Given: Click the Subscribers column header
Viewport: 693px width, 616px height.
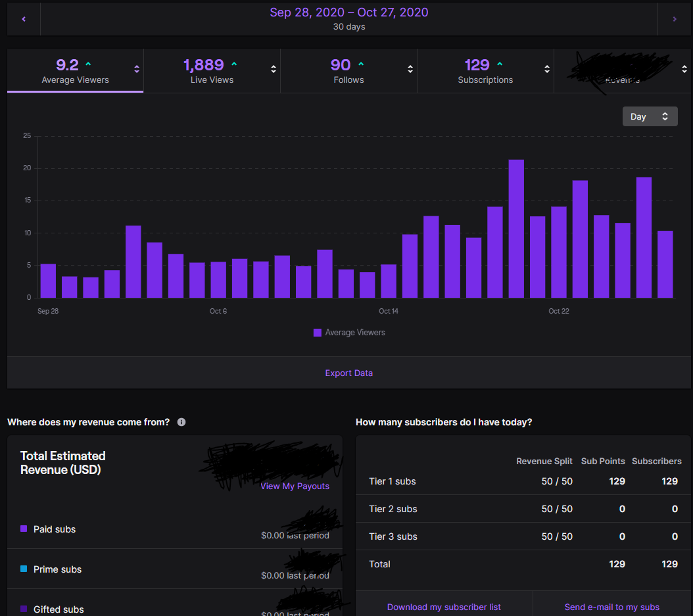Looking at the screenshot, I should [x=657, y=462].
